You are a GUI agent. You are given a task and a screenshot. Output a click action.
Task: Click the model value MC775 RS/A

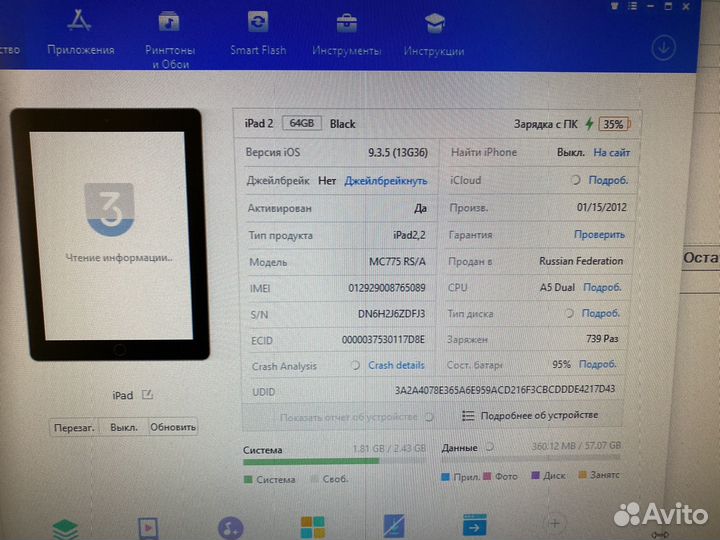click(397, 262)
